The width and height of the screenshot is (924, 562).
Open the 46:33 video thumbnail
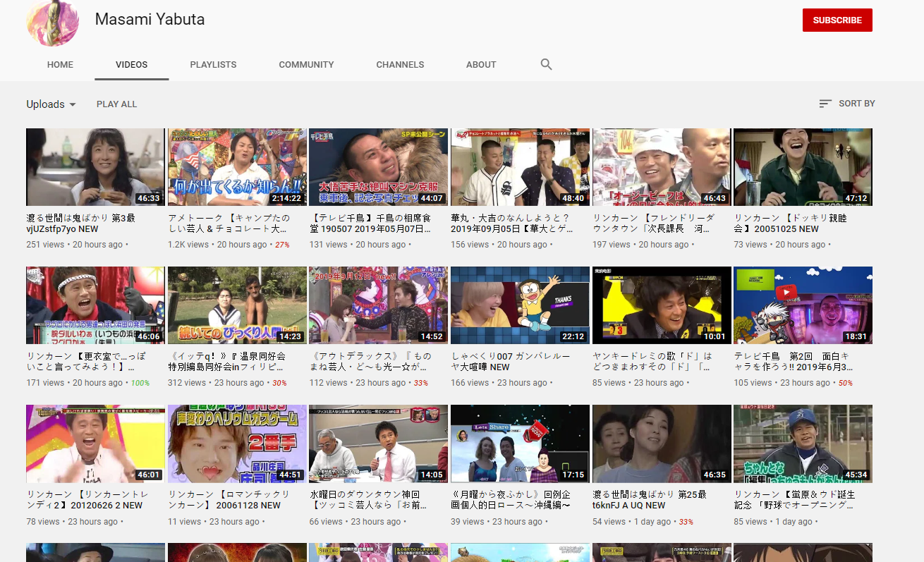click(x=95, y=167)
